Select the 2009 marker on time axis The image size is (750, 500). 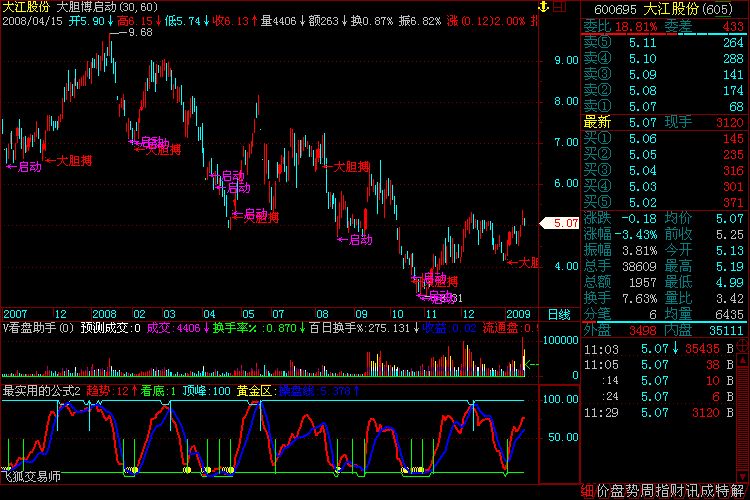518,314
